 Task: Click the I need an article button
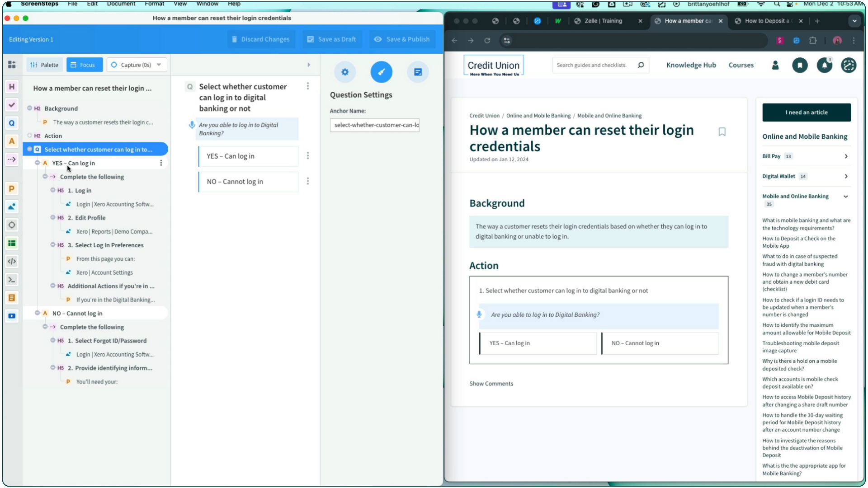(807, 113)
